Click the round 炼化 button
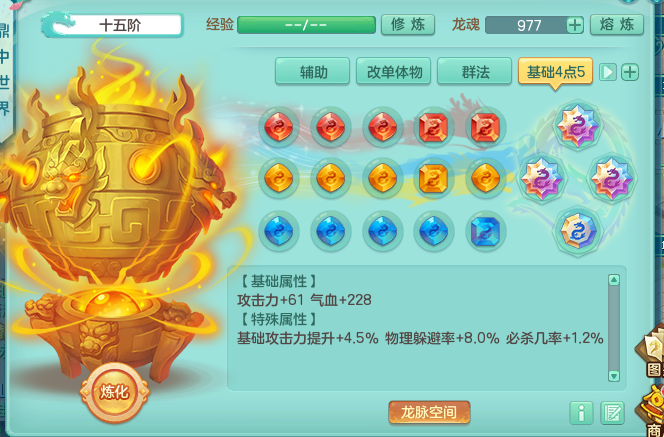The height and width of the screenshot is (437, 664). point(114,393)
